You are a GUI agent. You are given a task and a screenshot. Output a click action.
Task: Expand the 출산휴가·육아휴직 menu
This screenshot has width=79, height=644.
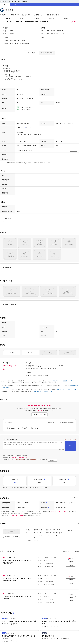pyautogui.click(x=54, y=15)
